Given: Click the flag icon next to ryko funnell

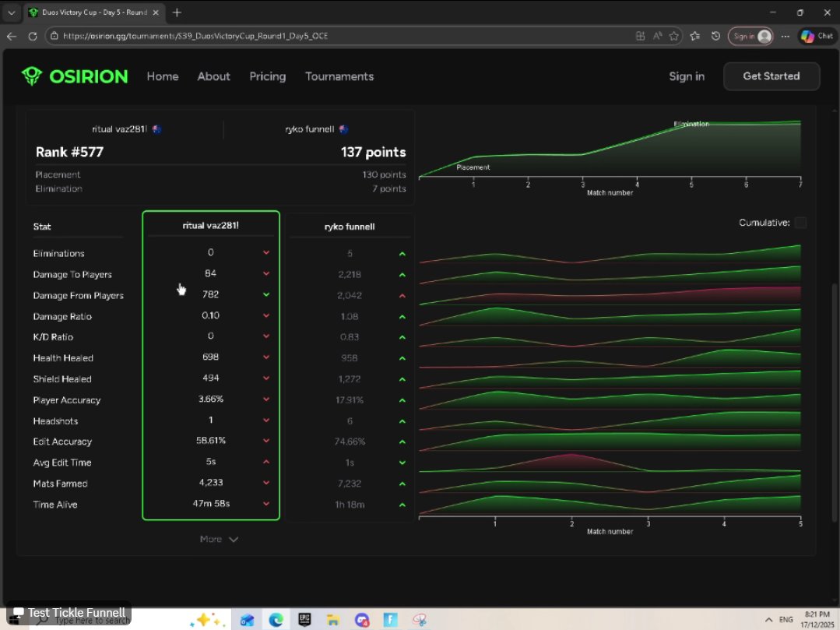Looking at the screenshot, I should (x=343, y=129).
